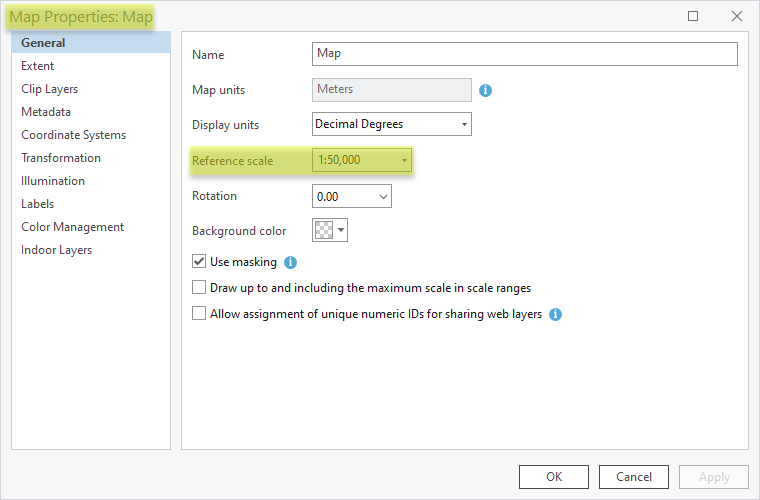The width and height of the screenshot is (760, 500).
Task: Open the Background color swatch picker
Action: 331,231
